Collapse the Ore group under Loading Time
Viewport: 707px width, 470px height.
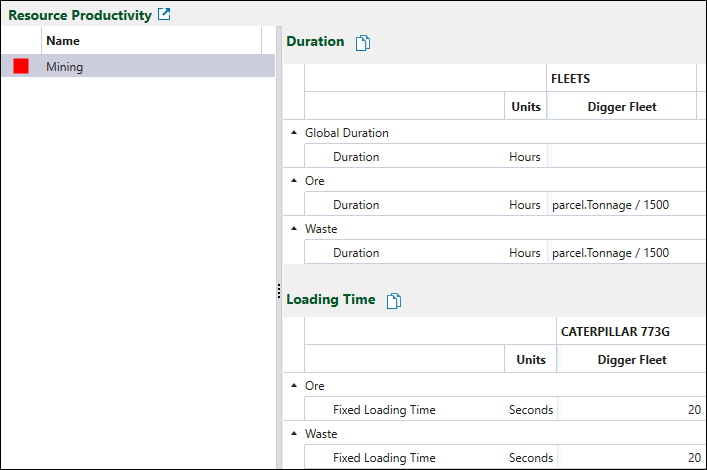click(x=294, y=385)
